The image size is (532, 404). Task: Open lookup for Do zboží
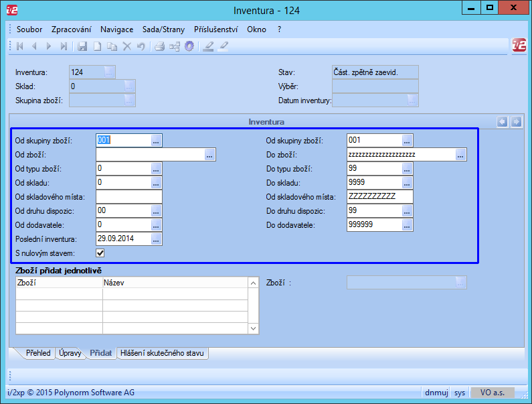(460, 155)
